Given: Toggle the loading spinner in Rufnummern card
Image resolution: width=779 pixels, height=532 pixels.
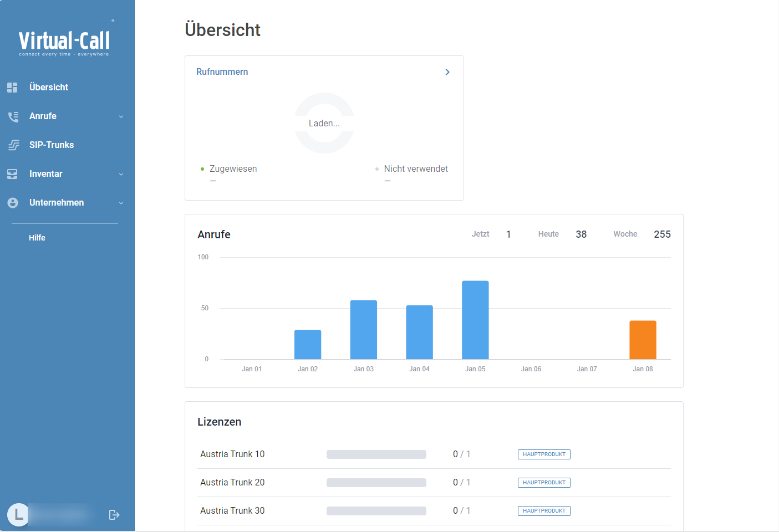Looking at the screenshot, I should click(324, 123).
